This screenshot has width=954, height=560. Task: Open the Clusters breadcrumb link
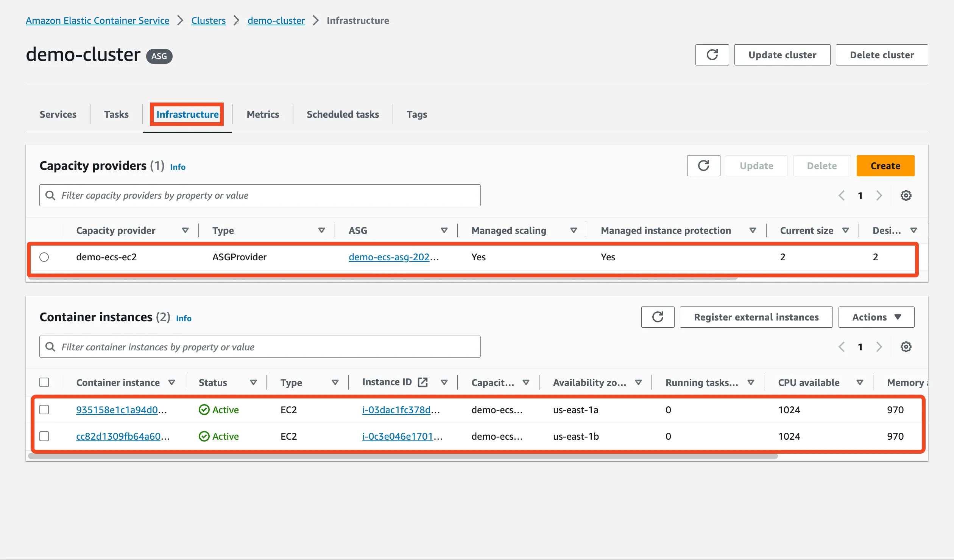(208, 20)
